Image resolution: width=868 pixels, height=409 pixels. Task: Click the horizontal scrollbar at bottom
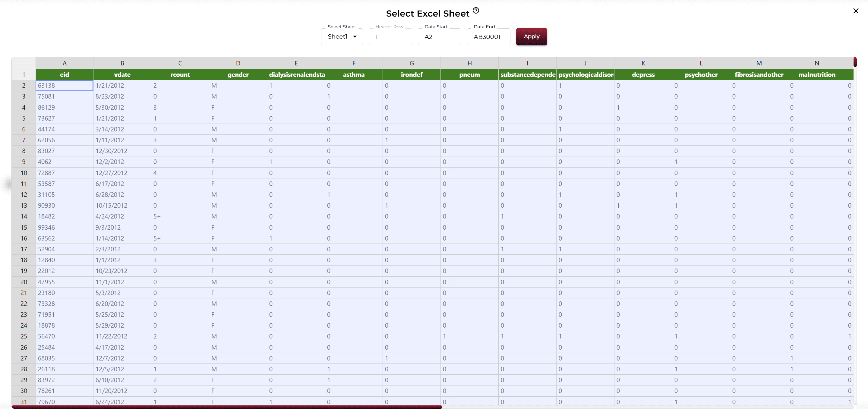227,407
